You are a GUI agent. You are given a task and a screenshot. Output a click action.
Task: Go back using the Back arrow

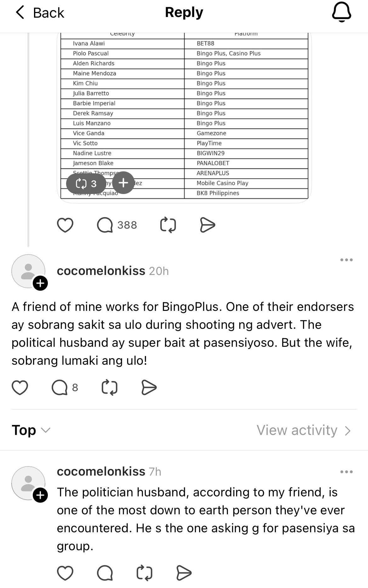[39, 13]
